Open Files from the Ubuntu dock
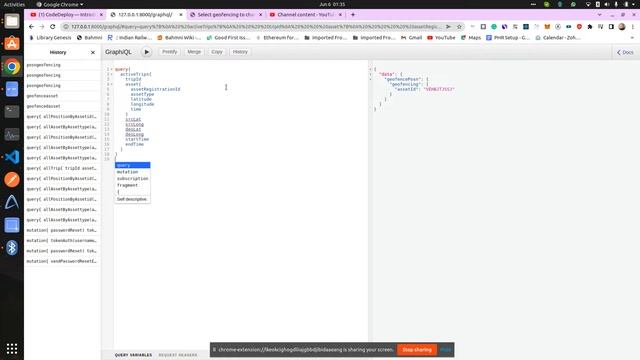Image resolution: width=640 pixels, height=360 pixels. (12, 21)
